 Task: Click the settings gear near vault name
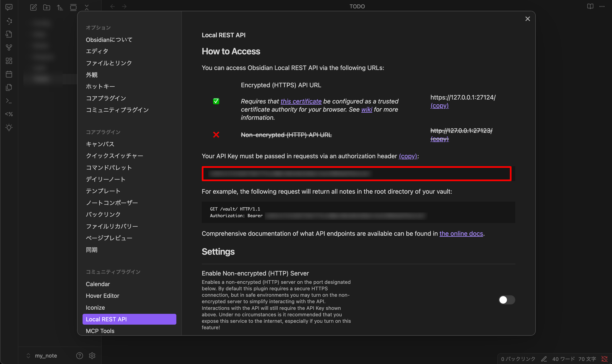click(x=92, y=355)
